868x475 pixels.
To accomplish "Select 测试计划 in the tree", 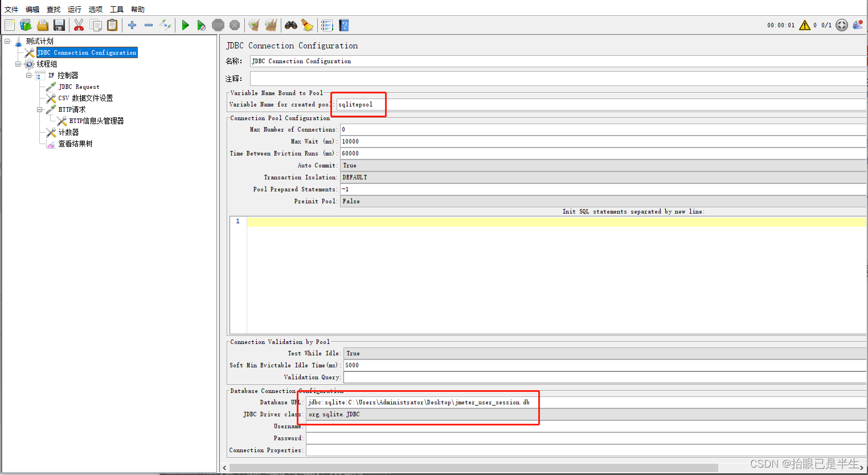I will pos(39,41).
